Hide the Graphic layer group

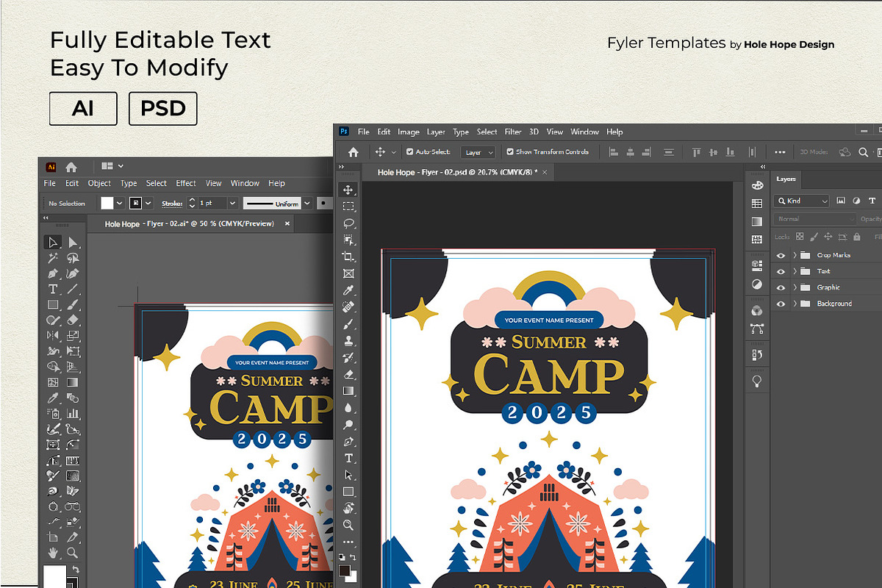(781, 287)
